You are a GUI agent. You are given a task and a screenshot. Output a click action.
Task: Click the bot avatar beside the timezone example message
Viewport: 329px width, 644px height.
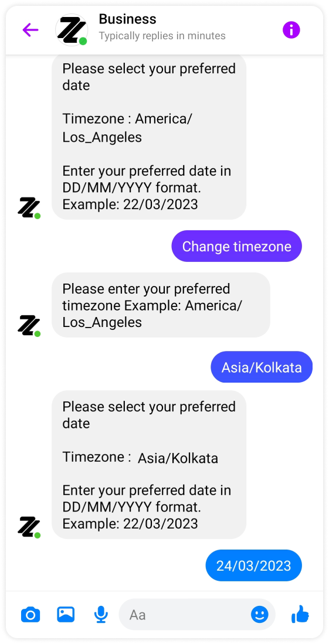tap(29, 326)
